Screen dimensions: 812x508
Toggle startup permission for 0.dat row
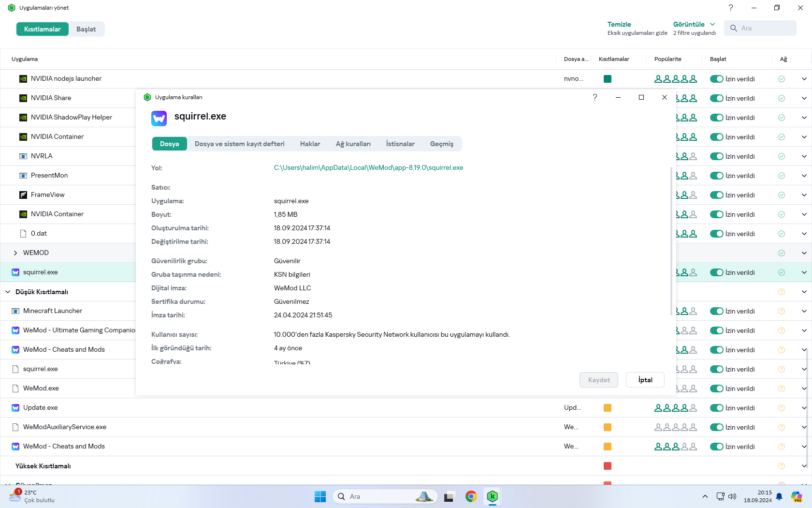tap(716, 234)
